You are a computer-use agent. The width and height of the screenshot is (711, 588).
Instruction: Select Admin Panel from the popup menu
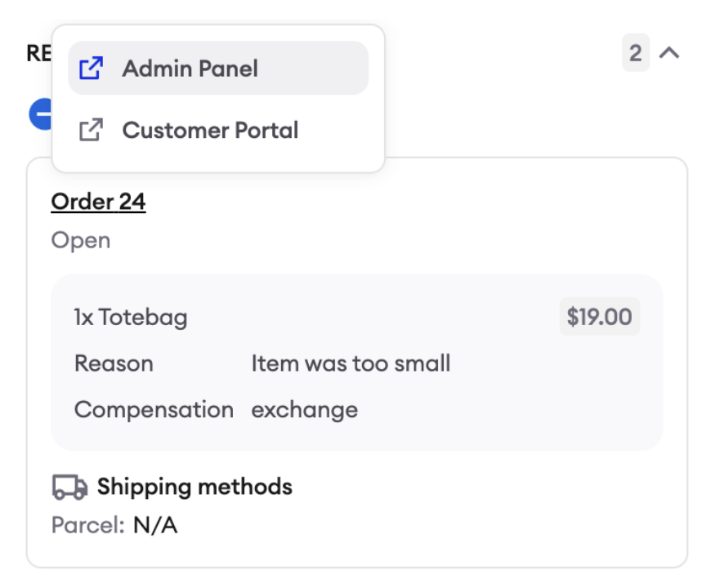coord(218,68)
